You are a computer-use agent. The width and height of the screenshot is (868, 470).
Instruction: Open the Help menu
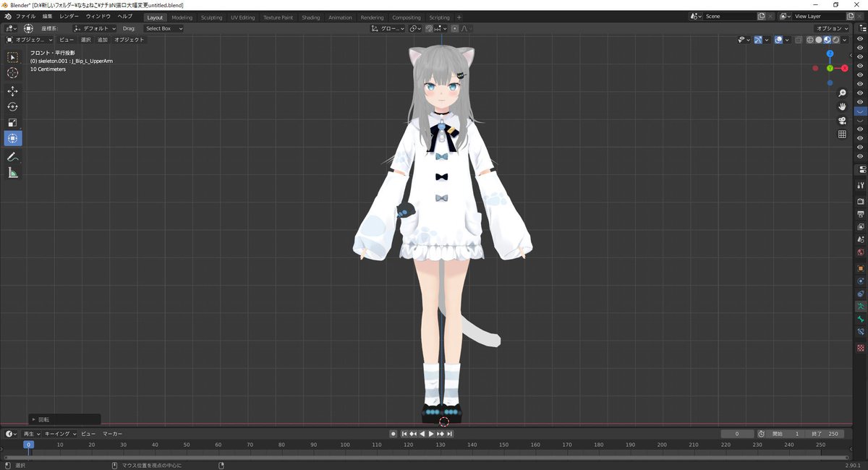(125, 16)
